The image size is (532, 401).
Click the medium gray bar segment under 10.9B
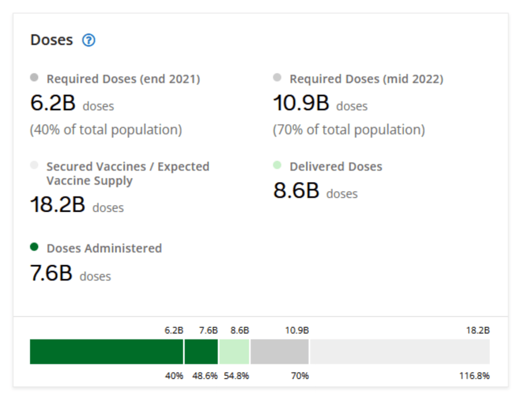pos(279,352)
